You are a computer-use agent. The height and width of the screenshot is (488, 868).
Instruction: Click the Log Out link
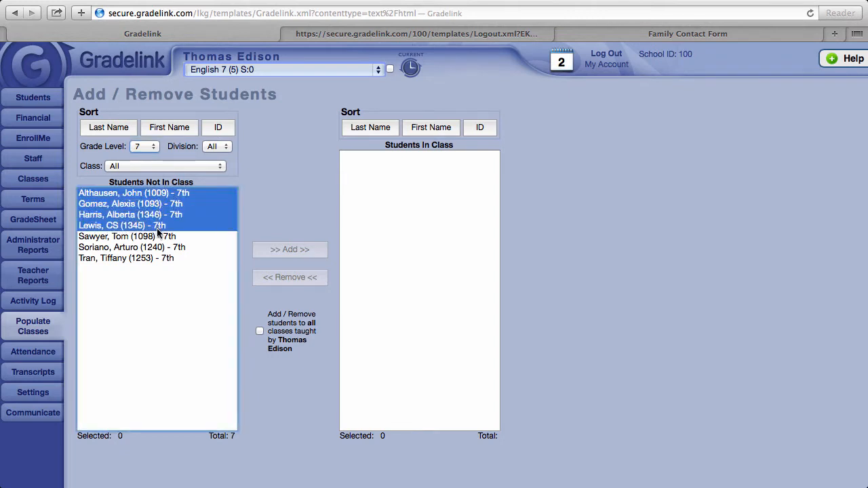[x=606, y=54]
